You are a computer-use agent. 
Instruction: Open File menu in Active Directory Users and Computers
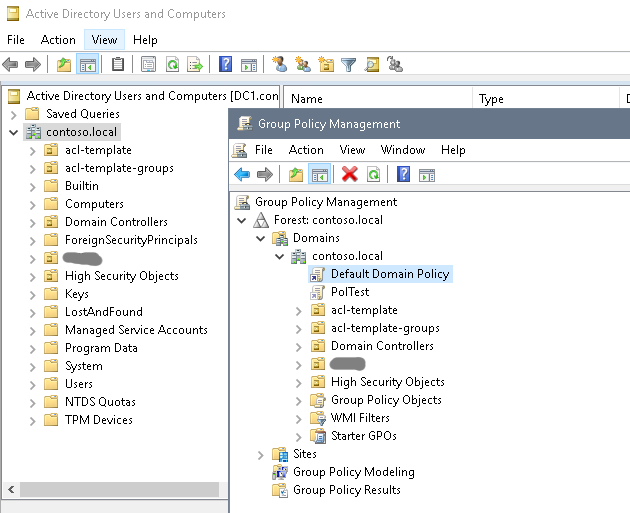16,40
